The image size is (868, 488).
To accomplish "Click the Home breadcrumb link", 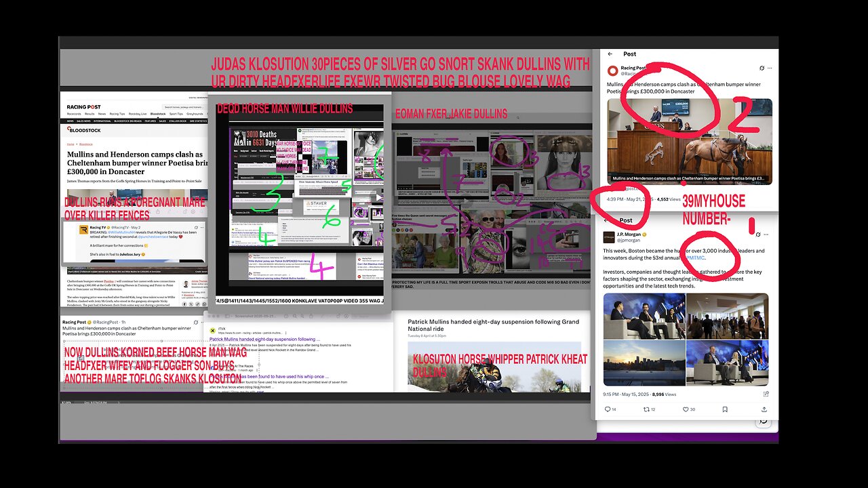I will [71, 144].
